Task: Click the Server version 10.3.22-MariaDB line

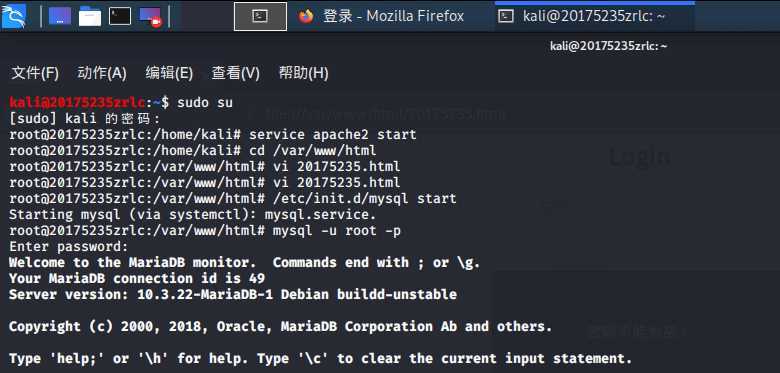Action: point(233,294)
